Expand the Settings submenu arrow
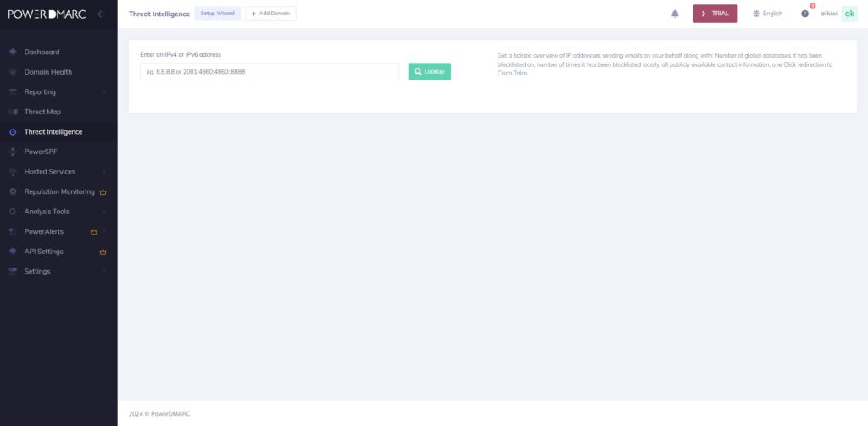Image resolution: width=868 pixels, height=426 pixels. [x=104, y=271]
